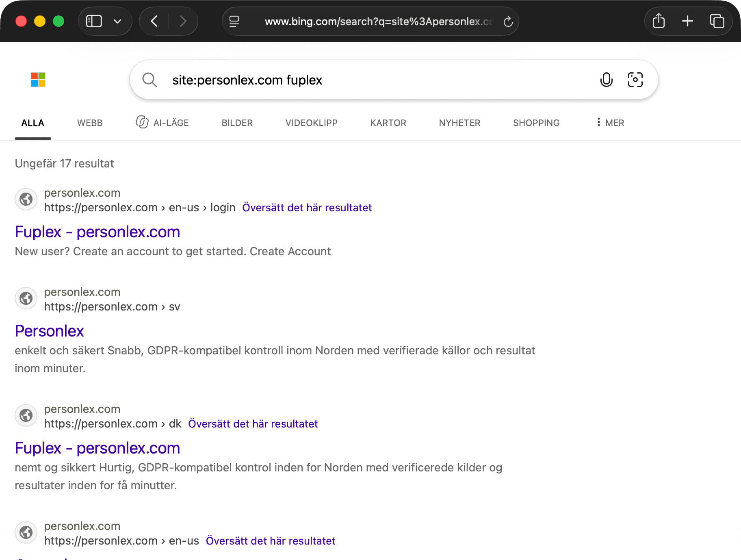Open the sidebar options dropdown chevron

tap(117, 21)
